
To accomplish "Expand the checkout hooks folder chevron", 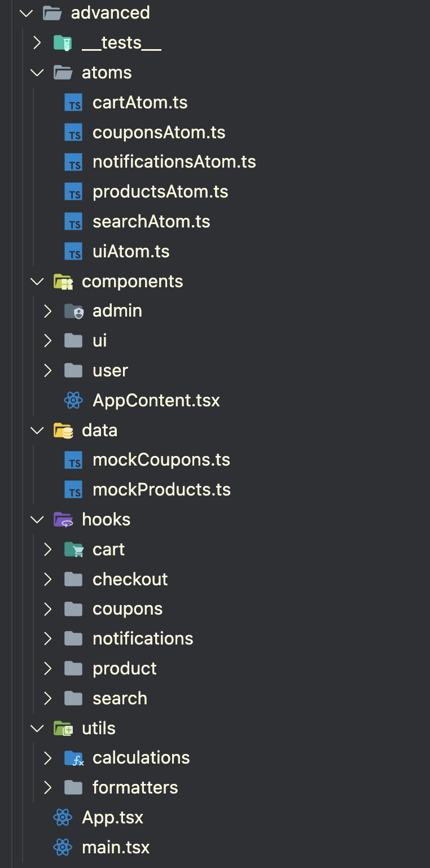I will click(x=48, y=579).
